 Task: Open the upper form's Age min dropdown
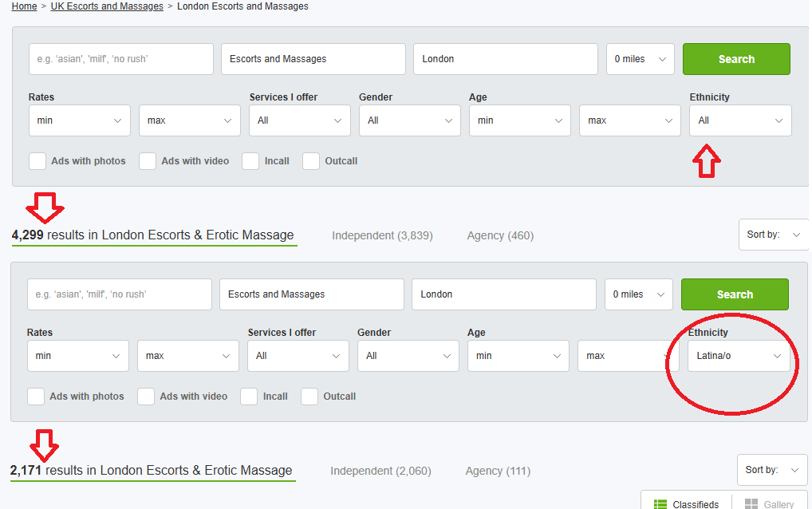[520, 120]
